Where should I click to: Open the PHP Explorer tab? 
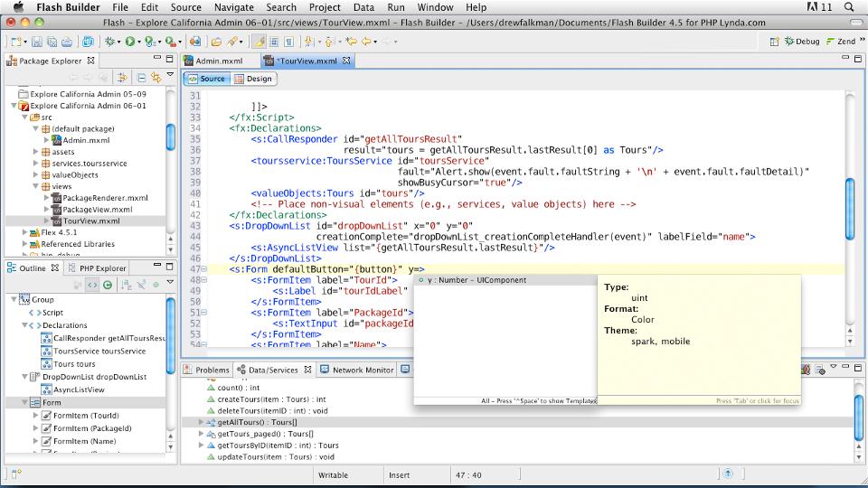coord(98,267)
